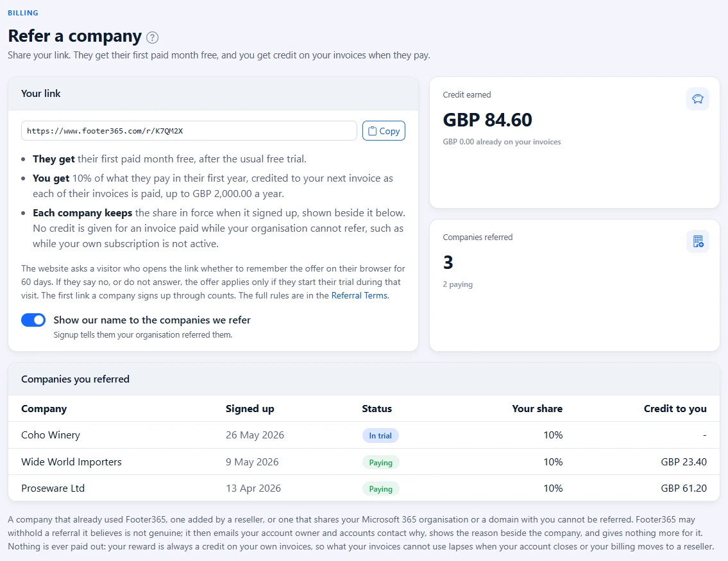The width and height of the screenshot is (728, 561).
Task: Click the 10% share for Coho Winery
Action: pyautogui.click(x=553, y=435)
